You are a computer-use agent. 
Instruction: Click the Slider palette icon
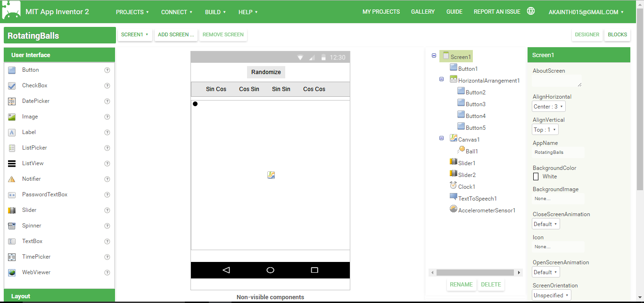[x=12, y=210]
